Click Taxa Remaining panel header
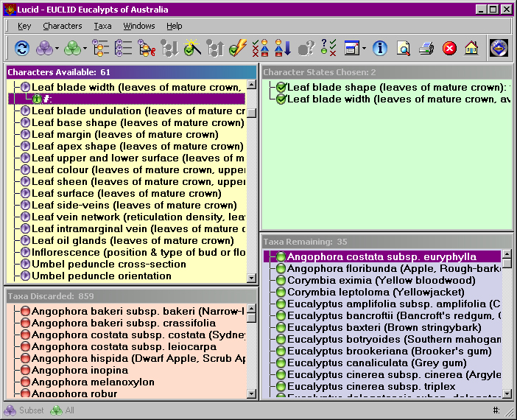 coord(387,242)
